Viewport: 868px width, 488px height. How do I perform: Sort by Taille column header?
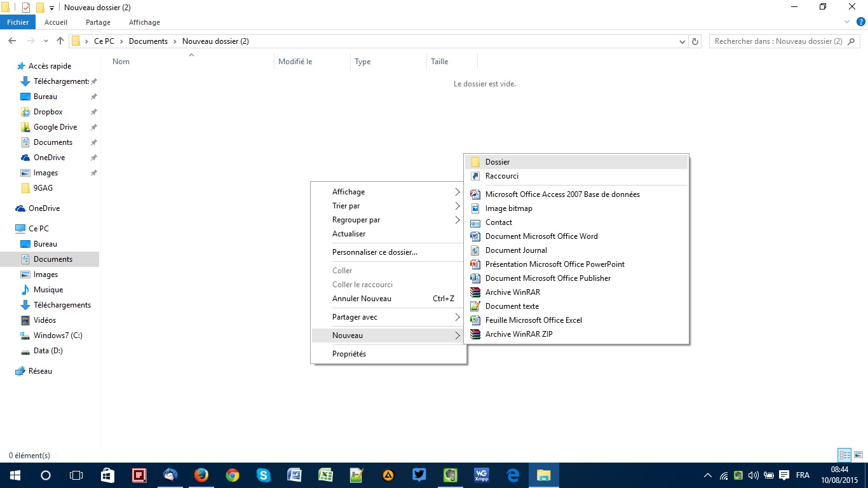452,62
